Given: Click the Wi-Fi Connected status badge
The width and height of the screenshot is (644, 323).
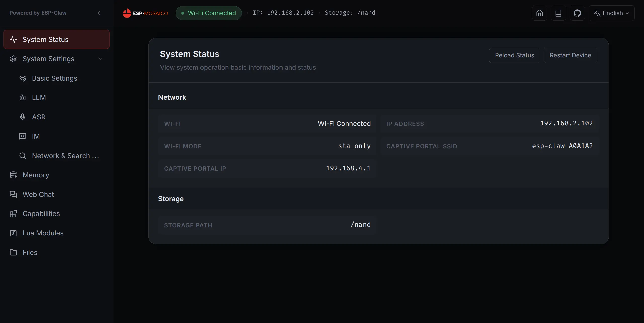Looking at the screenshot, I should [x=209, y=13].
